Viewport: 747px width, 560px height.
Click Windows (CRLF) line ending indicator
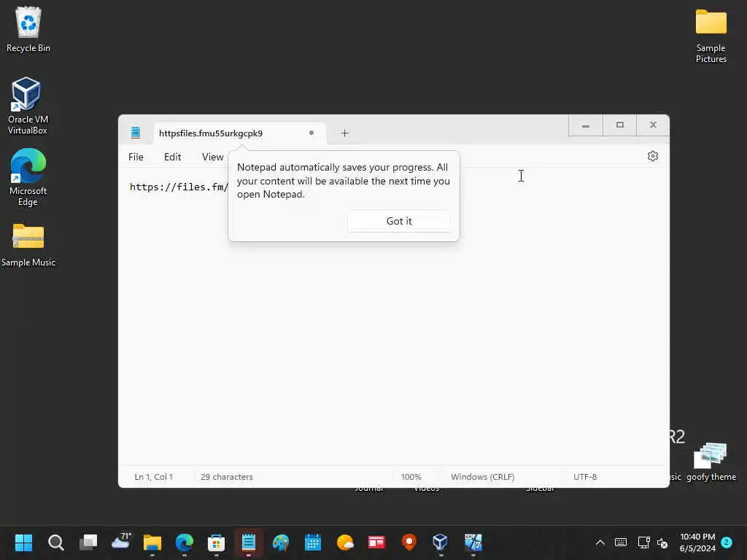483,477
